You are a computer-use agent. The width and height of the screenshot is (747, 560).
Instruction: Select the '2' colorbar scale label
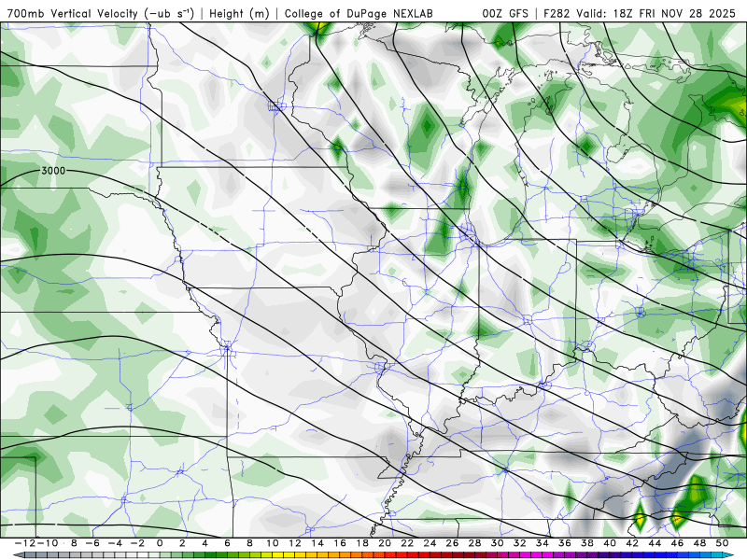[182, 543]
